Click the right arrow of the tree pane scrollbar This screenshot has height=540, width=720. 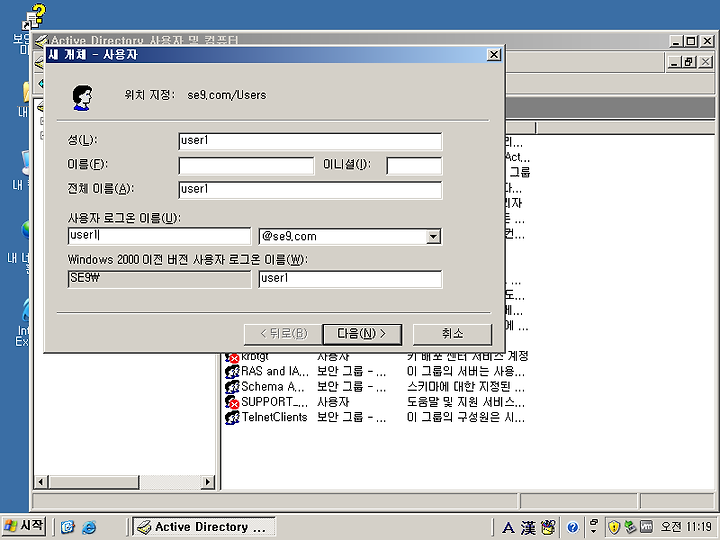pos(208,482)
